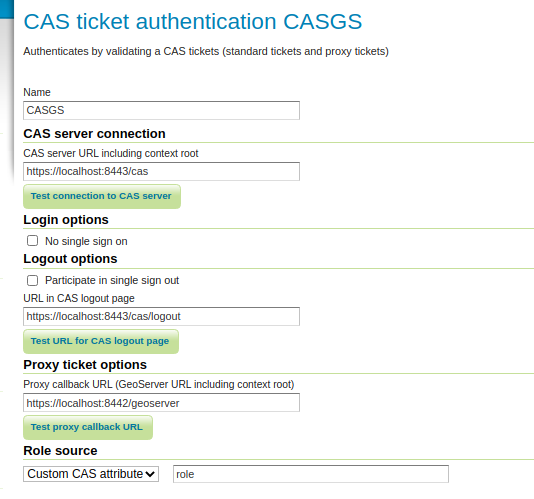Tick Participate in single sign out checkbox
Screen dimensions: 534x499
[x=32, y=280]
